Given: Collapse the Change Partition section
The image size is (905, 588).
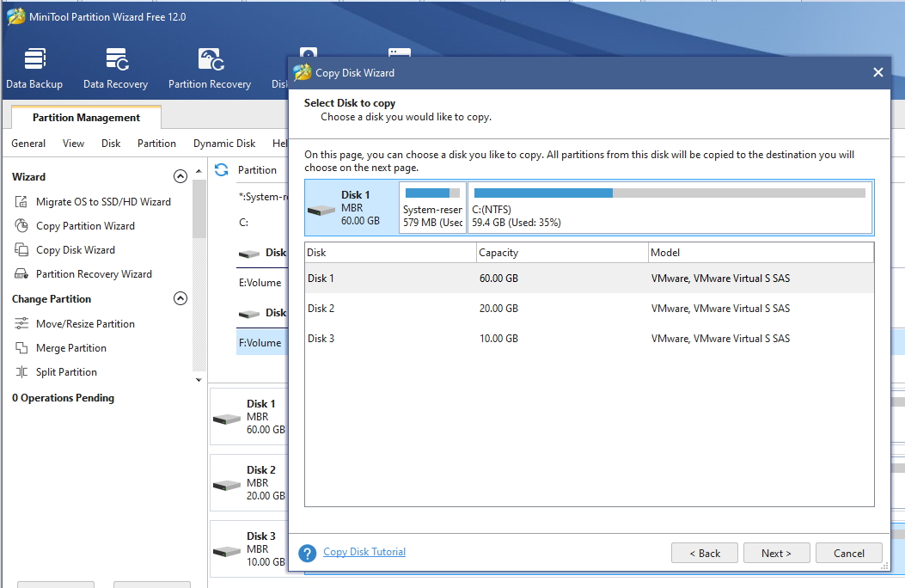Looking at the screenshot, I should 180,298.
